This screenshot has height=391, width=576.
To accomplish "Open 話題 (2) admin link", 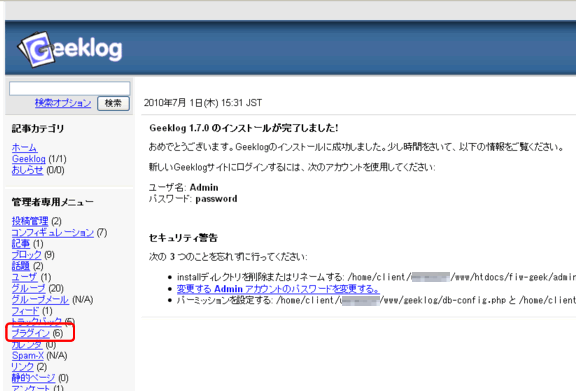I will (x=21, y=266).
